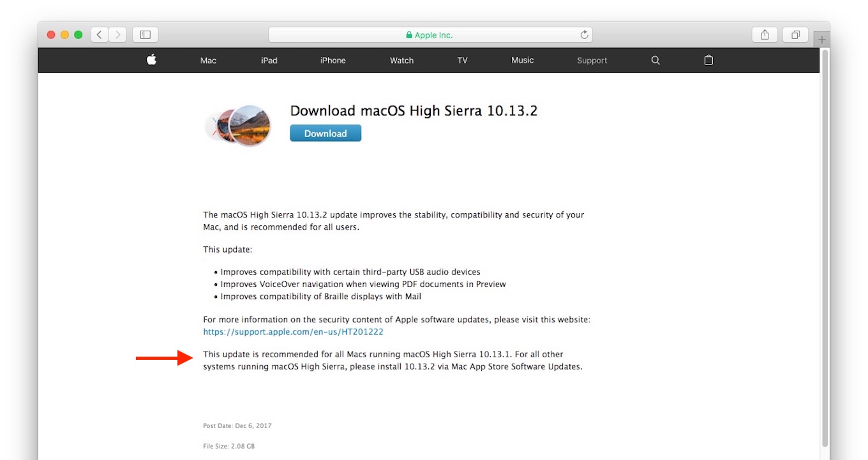Show all tabs overview icon
The height and width of the screenshot is (460, 868).
coord(795,35)
